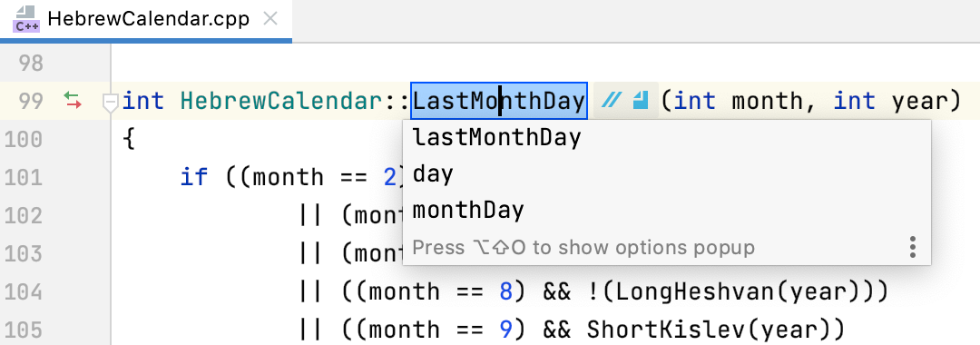Open the three-dot options menu in popup
The height and width of the screenshot is (345, 980).
point(913,248)
